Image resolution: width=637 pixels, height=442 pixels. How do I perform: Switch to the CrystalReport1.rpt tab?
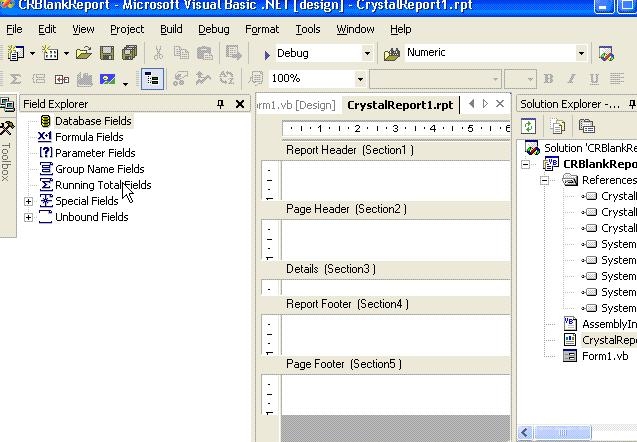(x=399, y=104)
